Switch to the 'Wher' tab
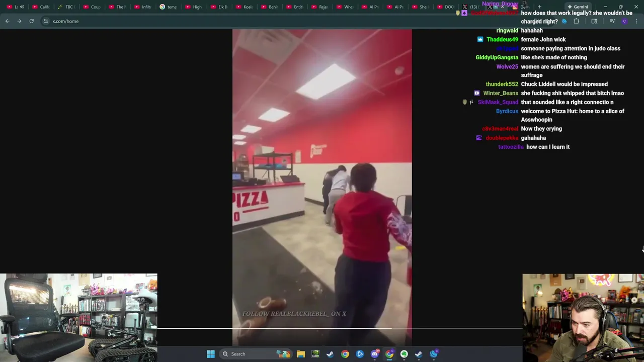 (x=345, y=7)
